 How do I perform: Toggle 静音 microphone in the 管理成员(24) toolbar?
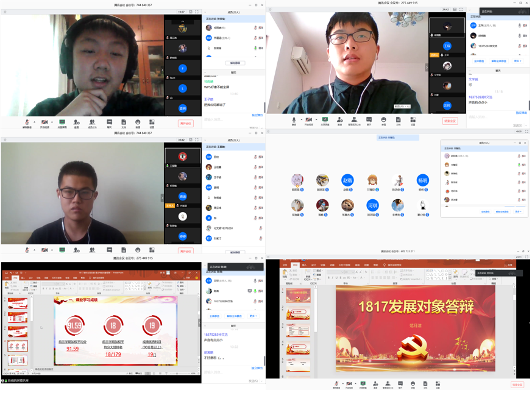[294, 120]
